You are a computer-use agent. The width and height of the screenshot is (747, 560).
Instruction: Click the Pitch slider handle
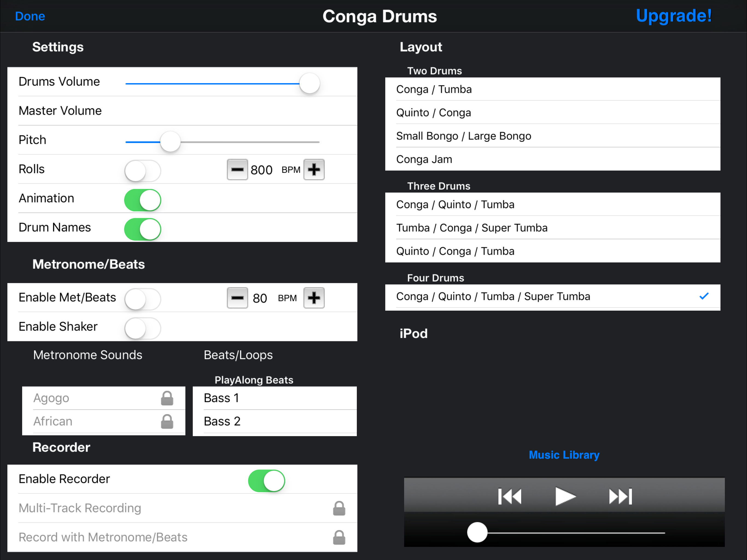pos(170,142)
